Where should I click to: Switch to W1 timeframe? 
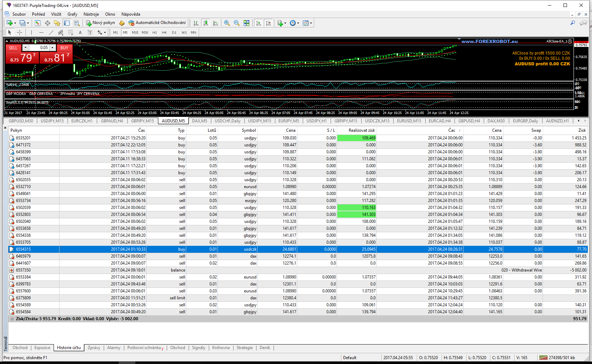pyautogui.click(x=184, y=32)
